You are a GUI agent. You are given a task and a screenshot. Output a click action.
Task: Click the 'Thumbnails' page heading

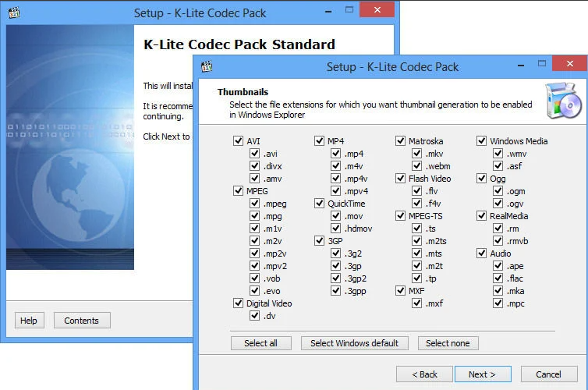pyautogui.click(x=243, y=92)
